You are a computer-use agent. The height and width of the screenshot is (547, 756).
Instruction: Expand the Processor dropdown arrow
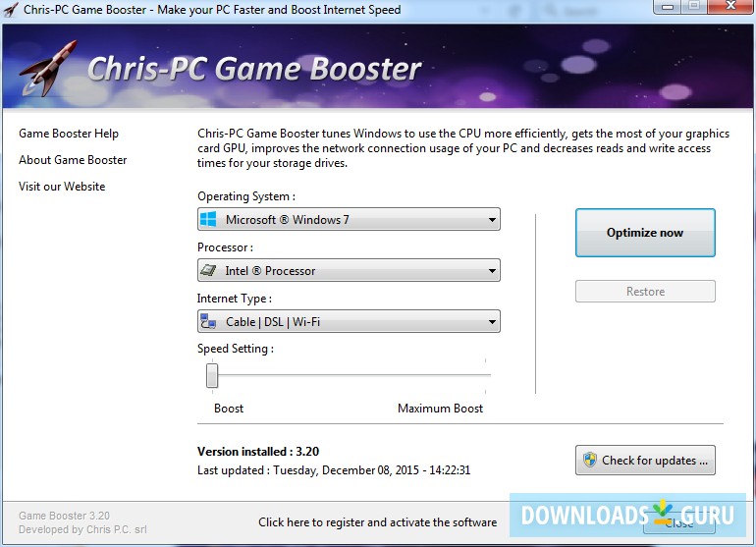point(492,271)
